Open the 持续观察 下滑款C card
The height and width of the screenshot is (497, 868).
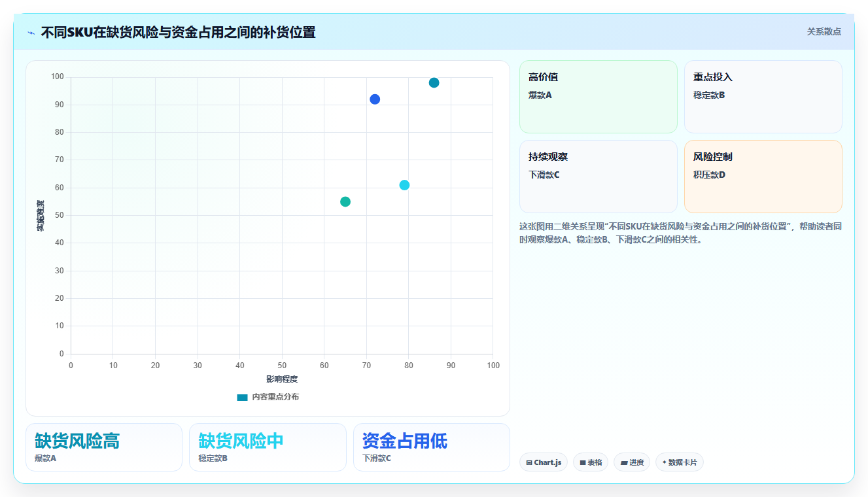click(599, 177)
